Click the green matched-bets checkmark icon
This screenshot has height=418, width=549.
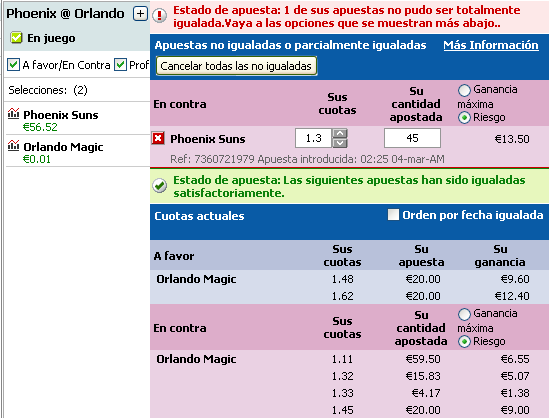(160, 186)
